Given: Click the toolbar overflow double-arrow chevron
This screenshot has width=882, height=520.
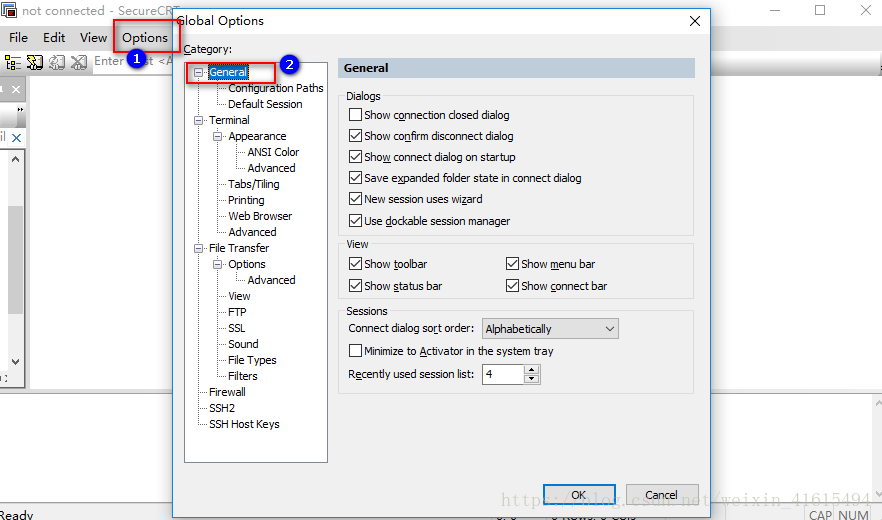Looking at the screenshot, I should tap(20, 109).
